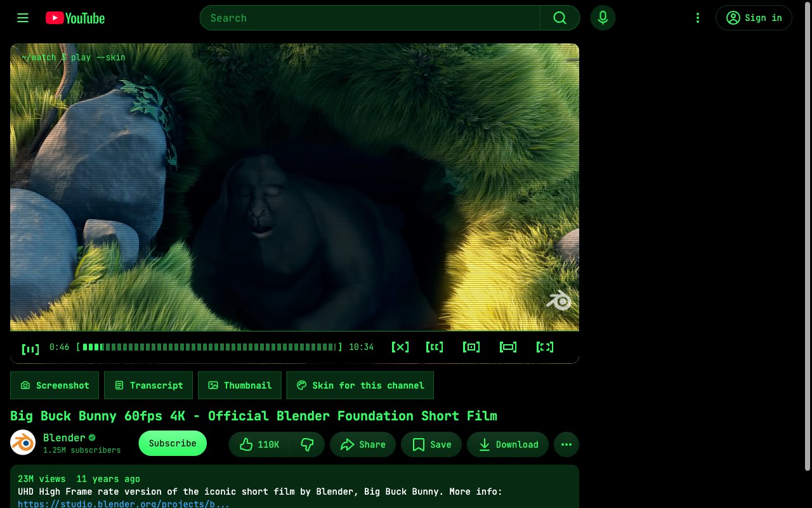Go to YouTube home via logo

[75, 18]
